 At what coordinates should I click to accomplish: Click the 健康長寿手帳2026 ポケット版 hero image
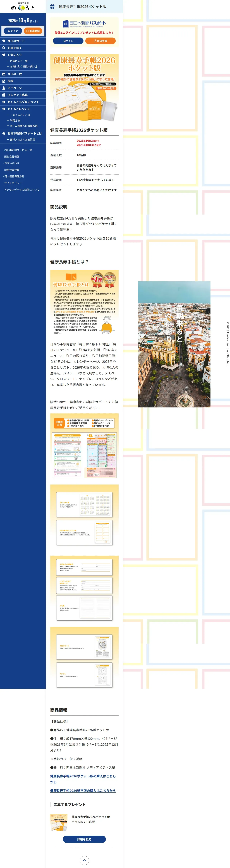84,88
